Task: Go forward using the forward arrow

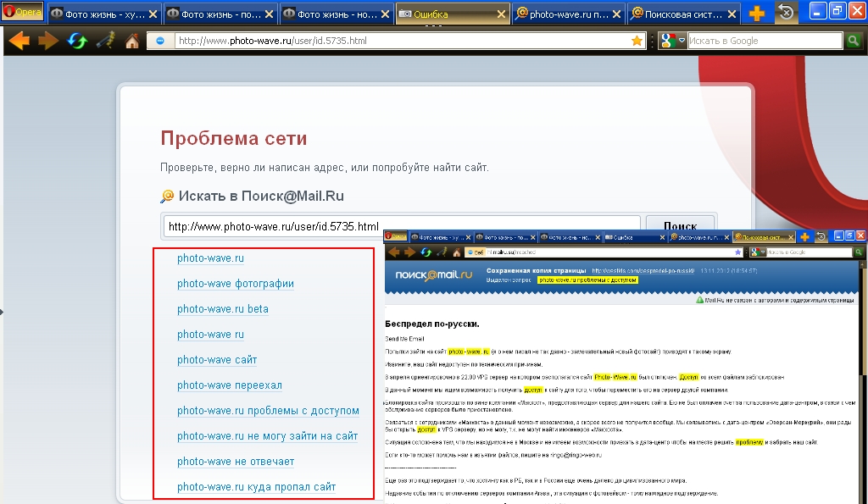Action: 48,41
